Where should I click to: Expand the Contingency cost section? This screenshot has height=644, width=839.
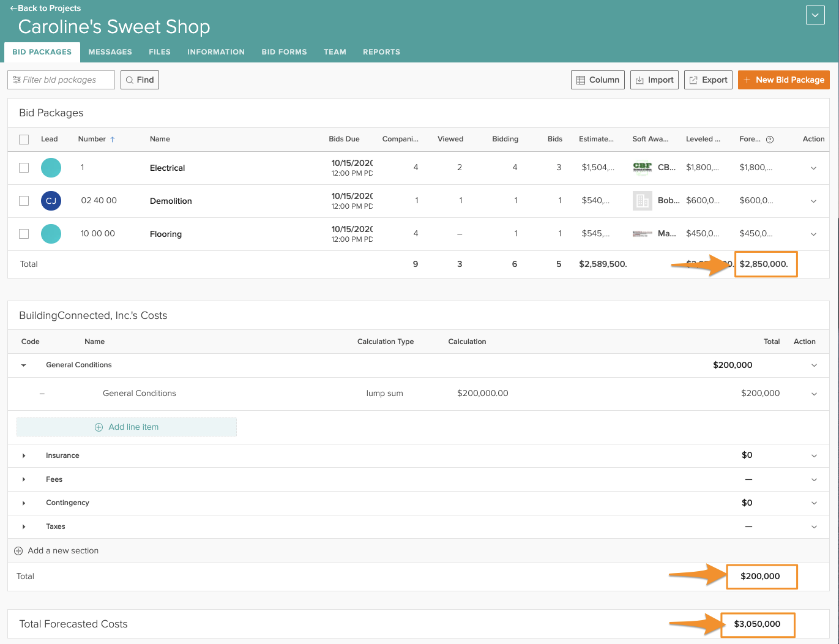click(x=24, y=503)
